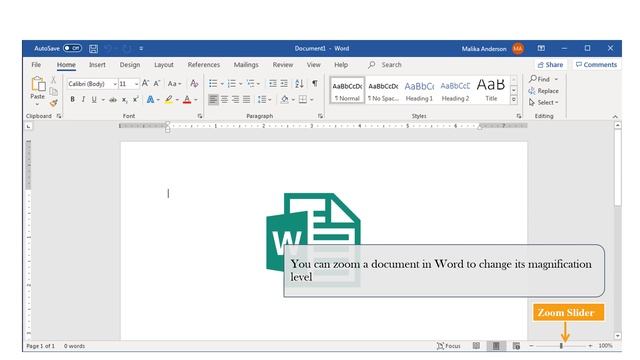
Task: Open the numbering list dropdown
Action: tap(241, 84)
